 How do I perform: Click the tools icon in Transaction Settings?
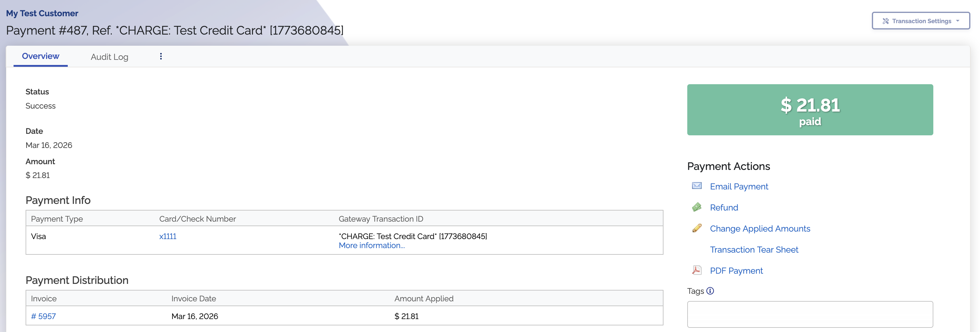point(886,21)
